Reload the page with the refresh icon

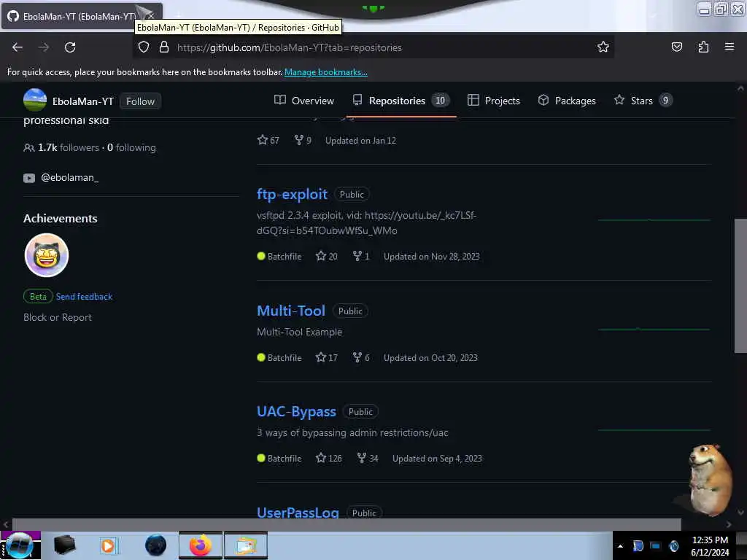(x=70, y=47)
